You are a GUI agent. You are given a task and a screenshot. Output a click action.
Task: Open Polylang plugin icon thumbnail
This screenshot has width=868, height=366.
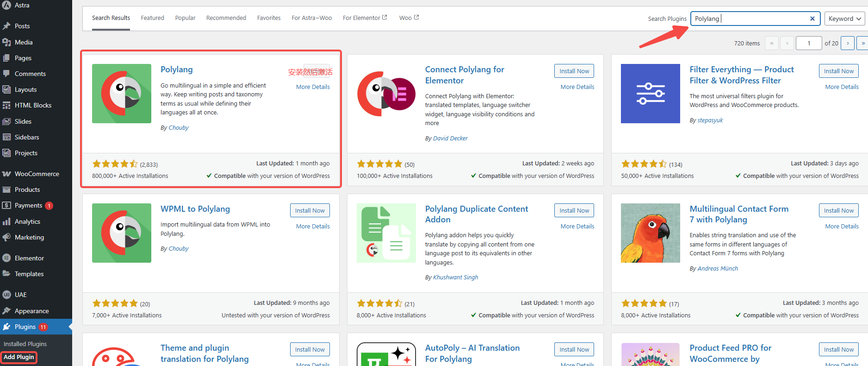pyautogui.click(x=122, y=94)
